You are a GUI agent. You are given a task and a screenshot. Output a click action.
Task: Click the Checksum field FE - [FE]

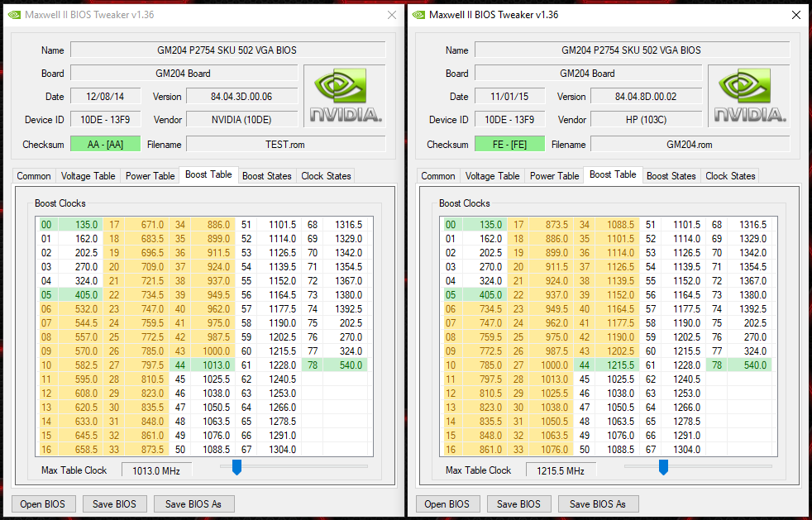coord(510,145)
